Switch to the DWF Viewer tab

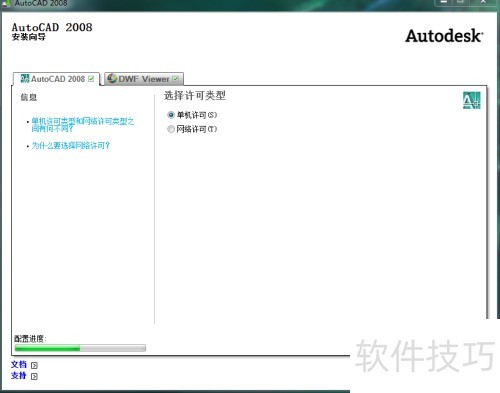[x=144, y=79]
